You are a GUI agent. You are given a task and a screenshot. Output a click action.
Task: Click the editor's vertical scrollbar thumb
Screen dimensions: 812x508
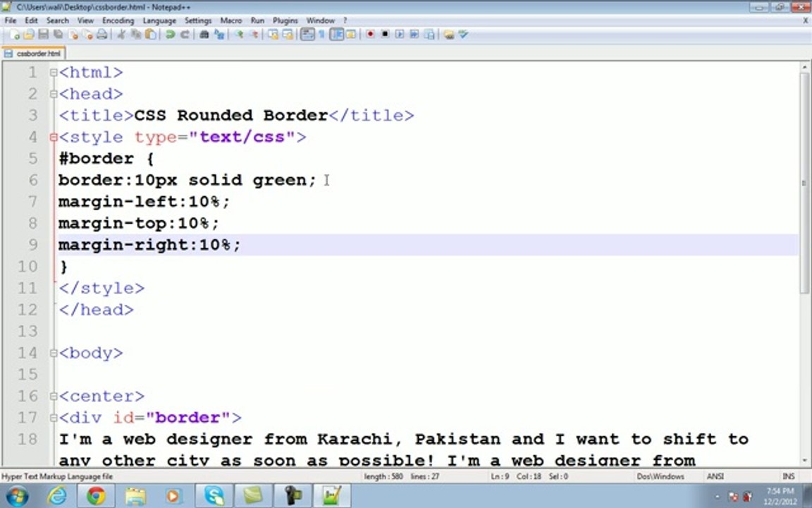(x=804, y=183)
